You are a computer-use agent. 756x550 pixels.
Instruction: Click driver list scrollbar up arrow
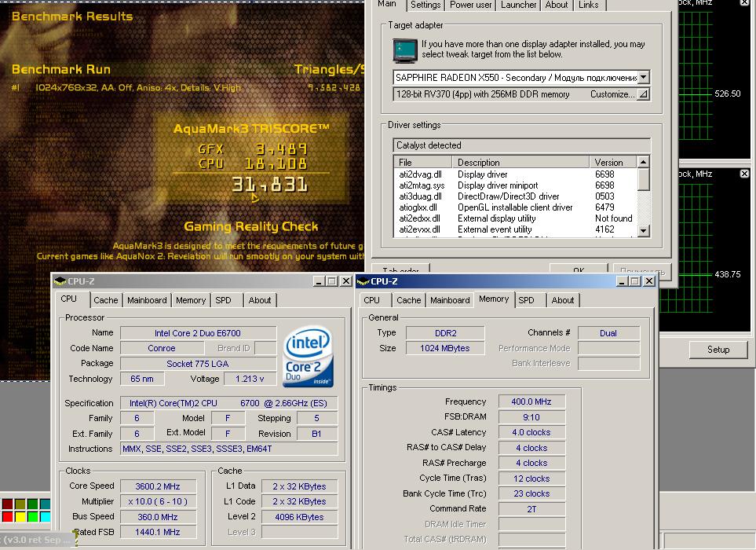(x=643, y=162)
